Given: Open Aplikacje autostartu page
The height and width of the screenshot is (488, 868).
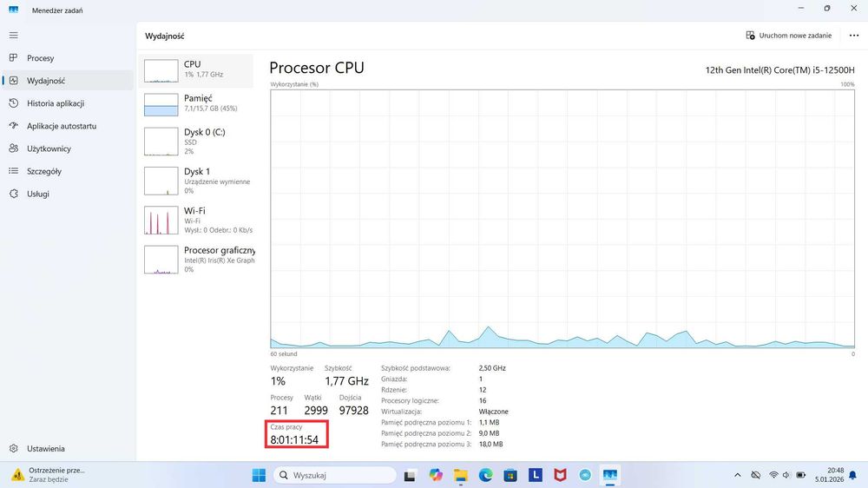Looking at the screenshot, I should 68,126.
